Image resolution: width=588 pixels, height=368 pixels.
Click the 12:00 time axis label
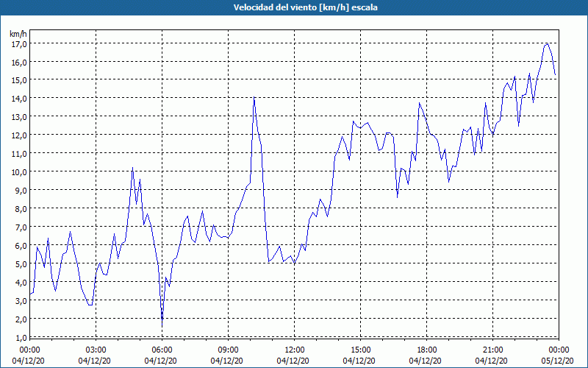[295, 350]
